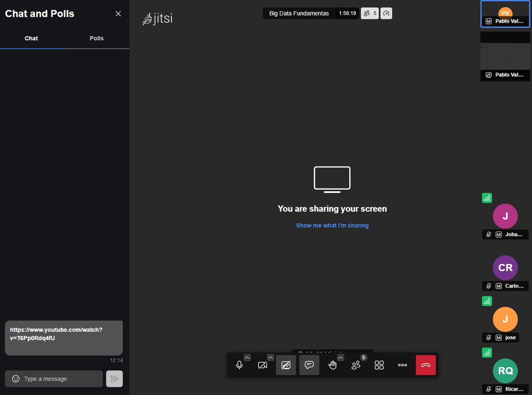Screen dimensions: 532x395
Task: Click muted microphone icon on Johan
Action: click(x=489, y=235)
